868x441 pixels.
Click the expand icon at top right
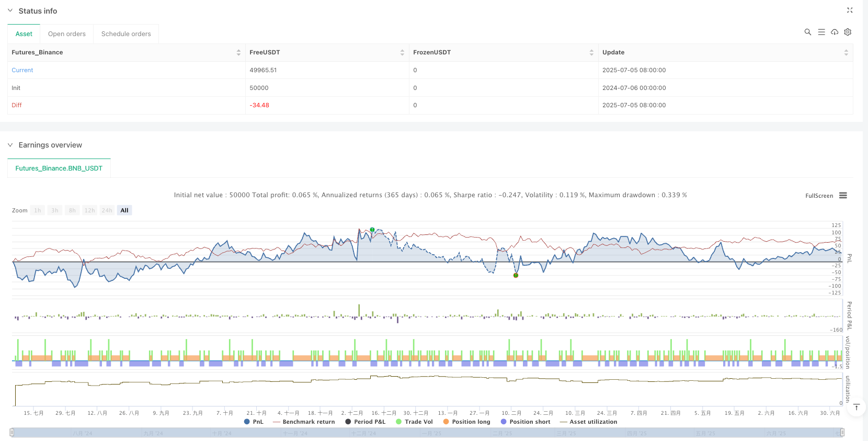tap(850, 10)
